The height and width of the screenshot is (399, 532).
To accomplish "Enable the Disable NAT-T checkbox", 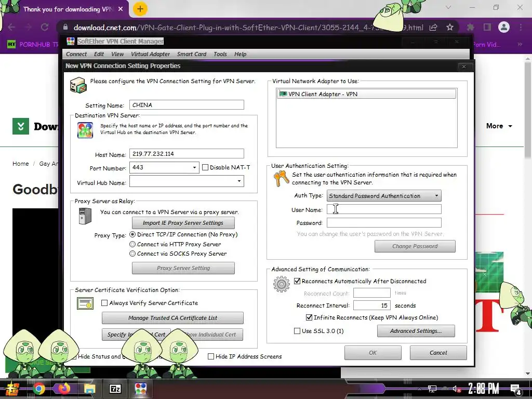I will (x=205, y=167).
